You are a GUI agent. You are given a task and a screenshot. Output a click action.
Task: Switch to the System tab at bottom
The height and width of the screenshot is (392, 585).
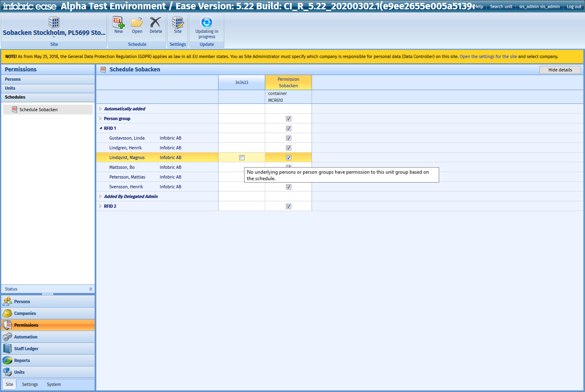pyautogui.click(x=54, y=384)
